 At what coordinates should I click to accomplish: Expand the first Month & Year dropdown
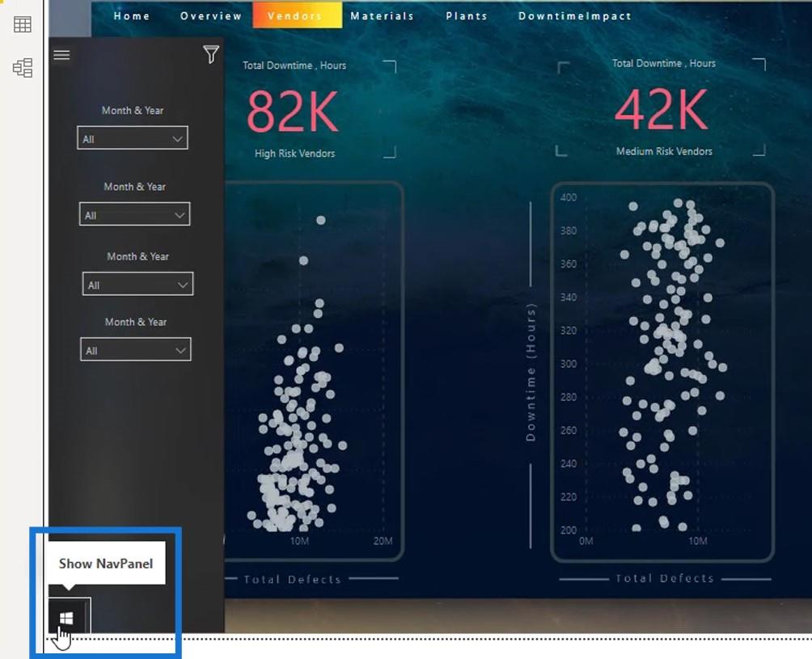click(x=133, y=138)
